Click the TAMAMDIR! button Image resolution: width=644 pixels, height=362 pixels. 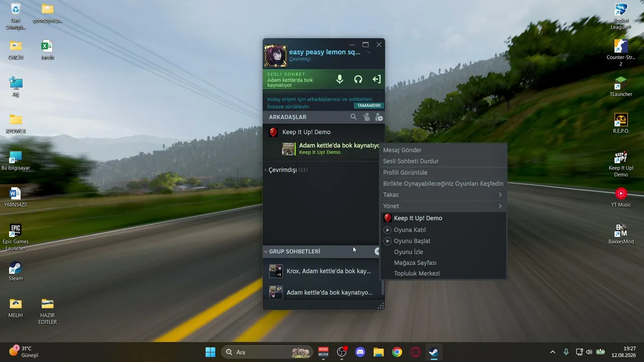tap(369, 106)
